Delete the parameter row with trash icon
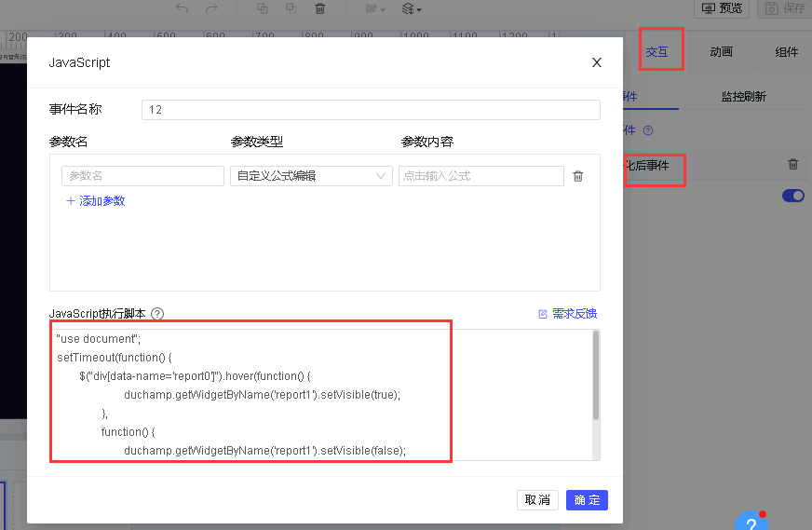 tap(578, 176)
